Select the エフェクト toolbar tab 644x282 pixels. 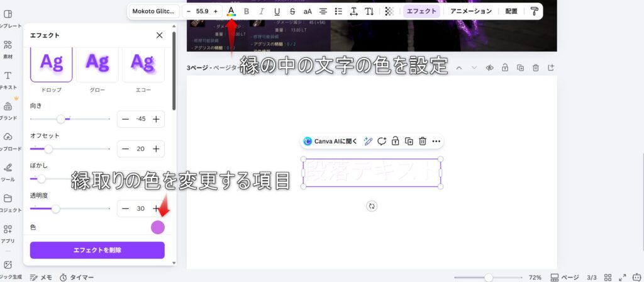click(x=421, y=11)
